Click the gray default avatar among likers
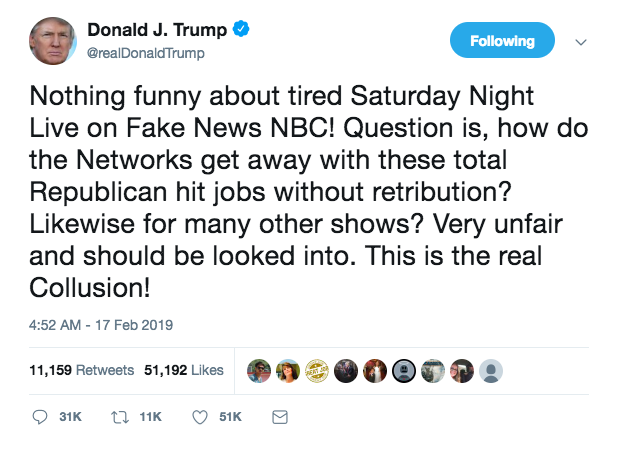Viewport: 624px width, 453px height. tap(491, 370)
